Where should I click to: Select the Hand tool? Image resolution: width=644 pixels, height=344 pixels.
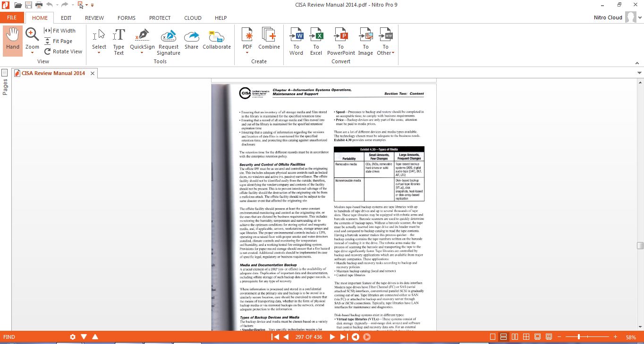pos(13,41)
